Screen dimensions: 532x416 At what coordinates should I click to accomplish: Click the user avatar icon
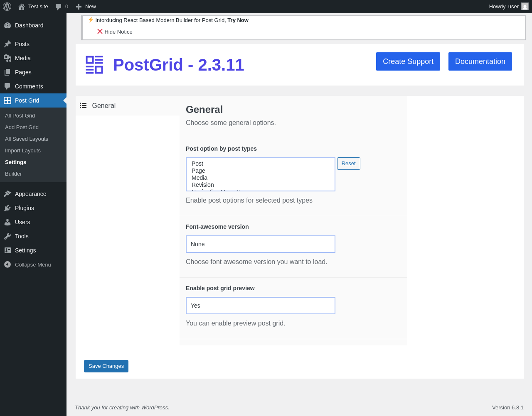pos(525,7)
